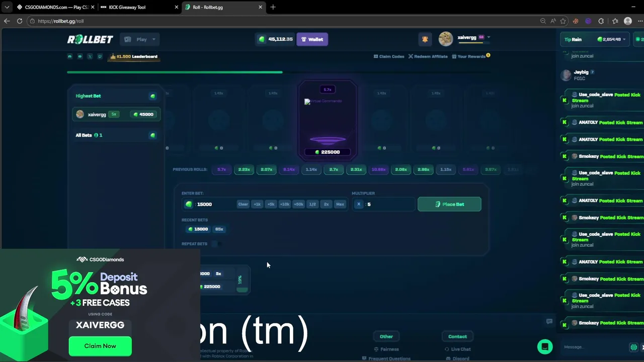
Task: Open the Play games dropdown
Action: point(140,39)
